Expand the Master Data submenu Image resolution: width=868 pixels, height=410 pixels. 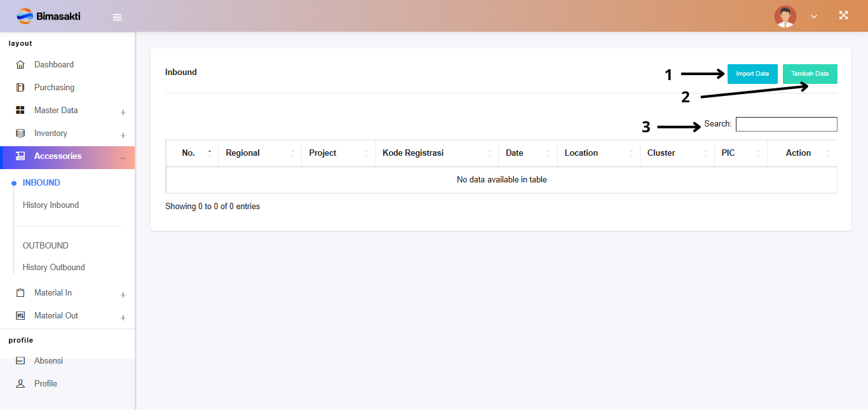point(123,113)
